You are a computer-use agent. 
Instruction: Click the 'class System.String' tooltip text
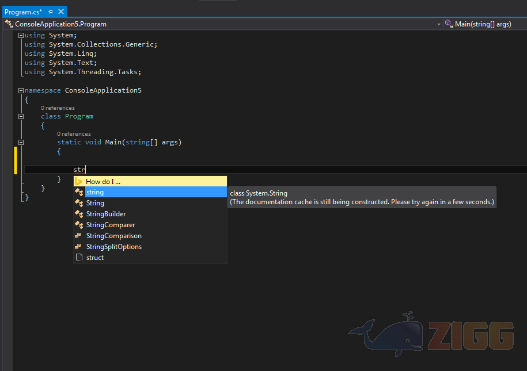258,193
